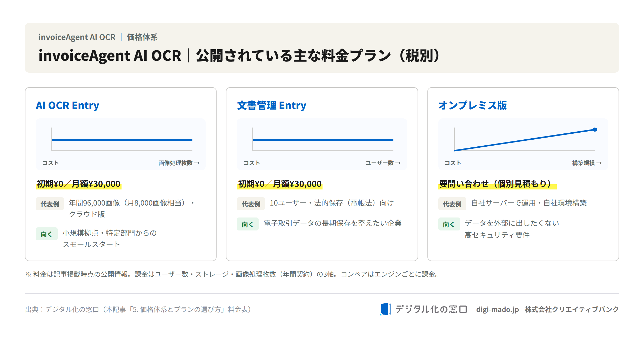Click the 代表例 badge in オンプレミス版
Screen dimensions: 644x340
(x=452, y=204)
